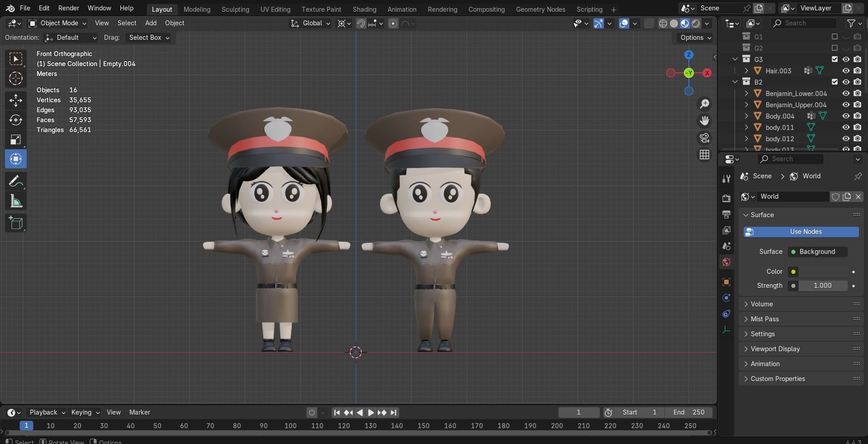Hide Hair.003 with its eye icon
Screen dimensions: 868x444
coord(846,71)
